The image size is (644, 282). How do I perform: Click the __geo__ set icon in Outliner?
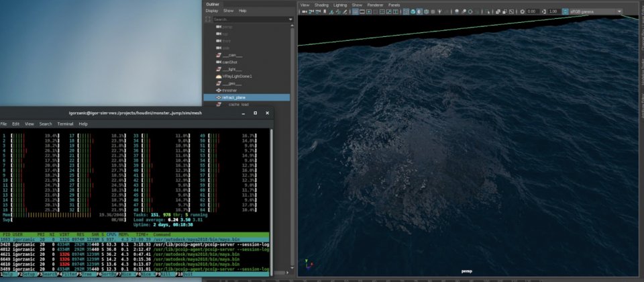pos(219,83)
